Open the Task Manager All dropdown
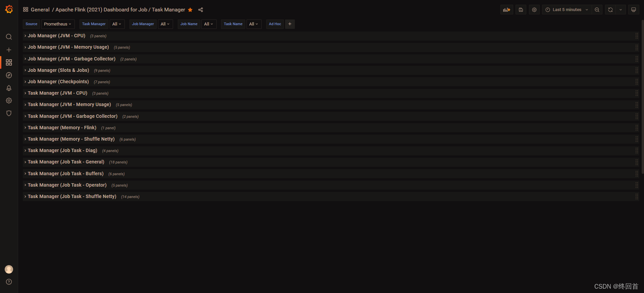Screen dimensions: 644x293 click(117, 24)
